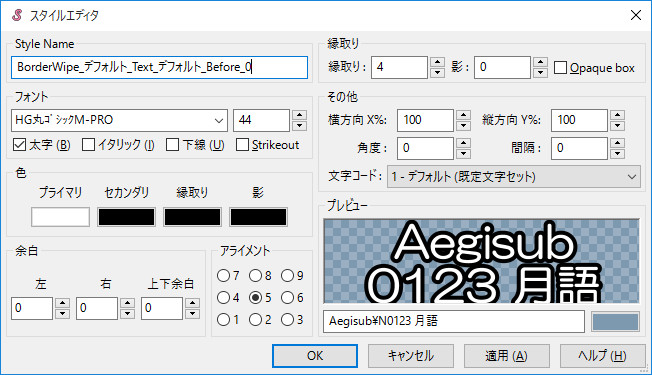Screen dimensions: 652x375
Task: Click the 間隔 spacing field
Action: click(579, 148)
